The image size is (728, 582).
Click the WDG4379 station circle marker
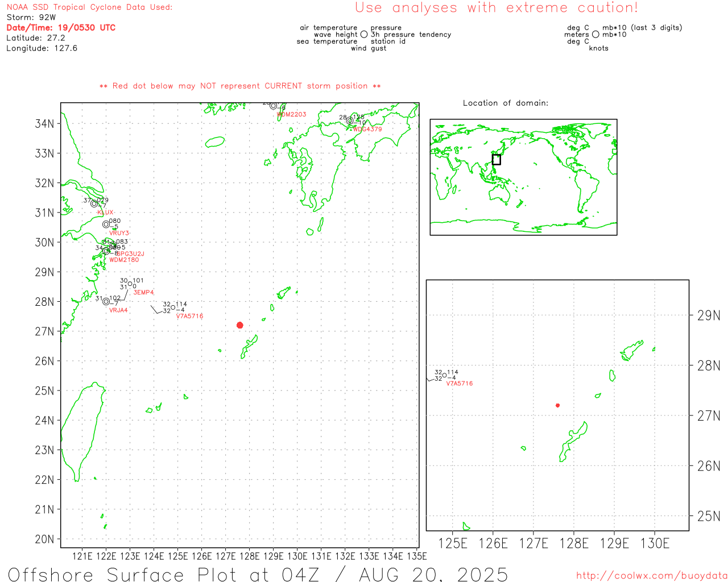click(350, 120)
